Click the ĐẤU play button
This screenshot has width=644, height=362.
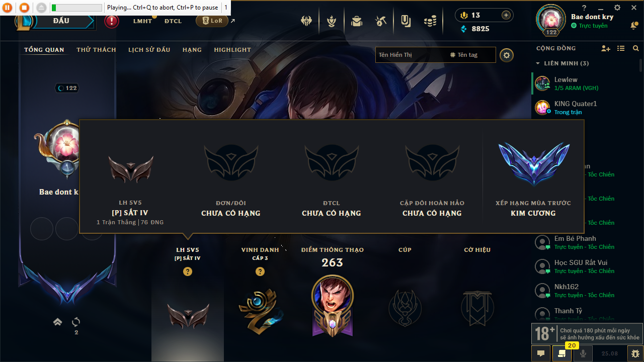point(60,22)
